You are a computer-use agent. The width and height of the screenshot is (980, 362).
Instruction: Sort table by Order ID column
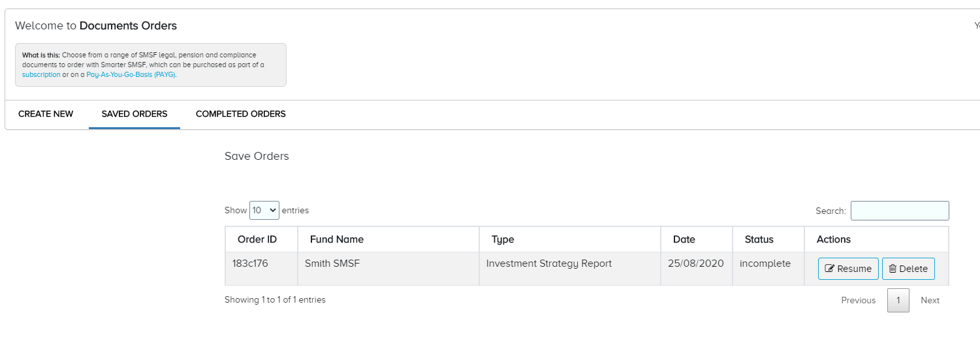click(257, 239)
